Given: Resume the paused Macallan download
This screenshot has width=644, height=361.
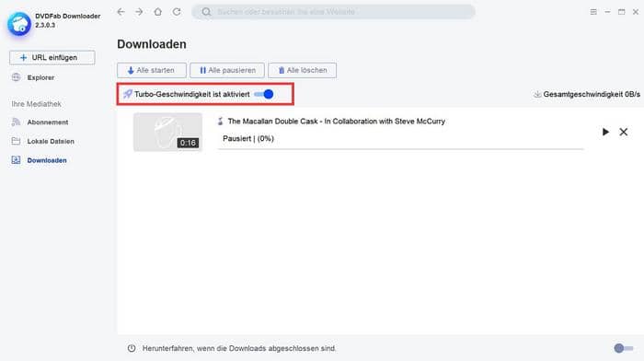Looking at the screenshot, I should [x=605, y=132].
